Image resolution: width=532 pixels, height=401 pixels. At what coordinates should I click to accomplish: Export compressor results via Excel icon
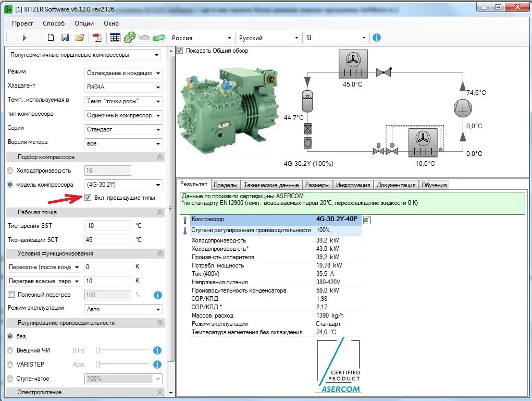[x=366, y=220]
